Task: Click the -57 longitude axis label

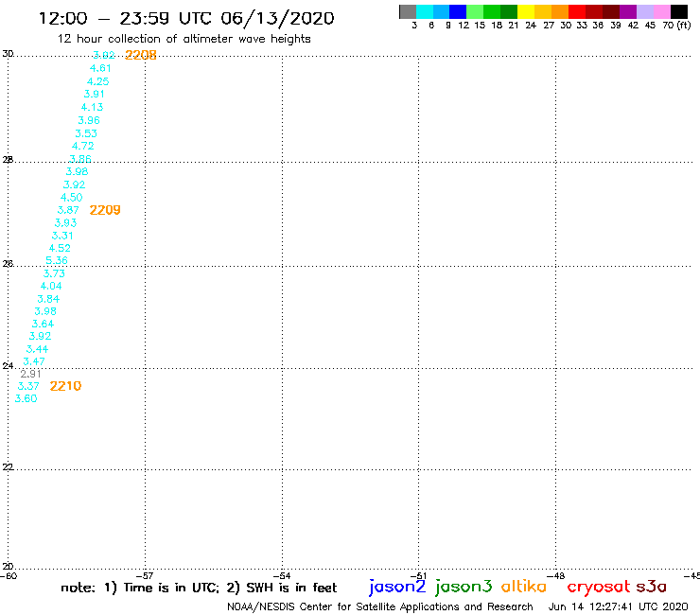Action: 145,576
